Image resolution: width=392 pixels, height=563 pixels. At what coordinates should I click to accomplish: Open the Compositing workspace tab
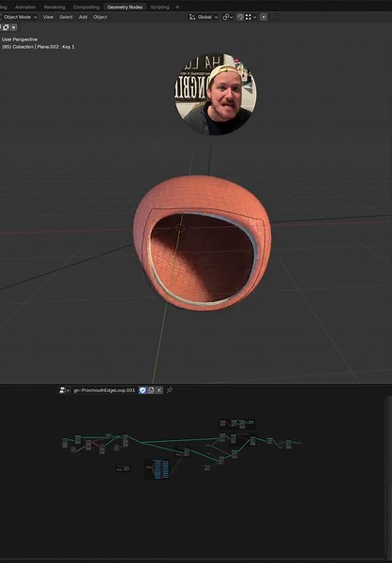click(x=86, y=7)
